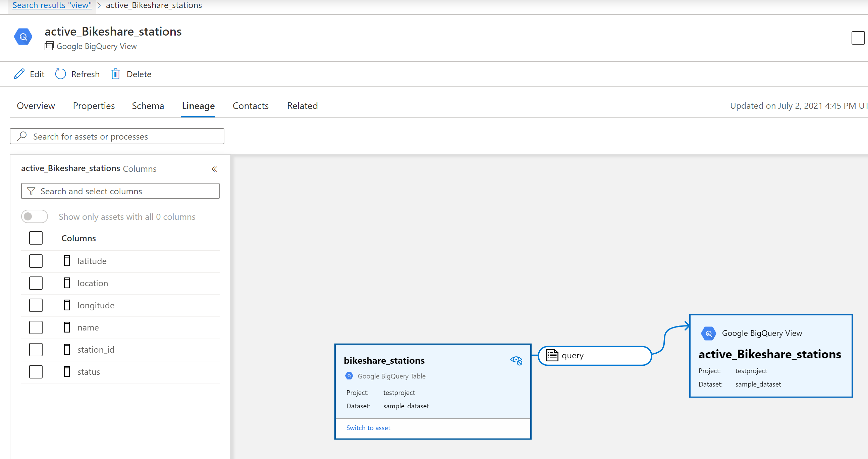Click Search for assets or processes input field
868x459 pixels.
pos(116,136)
